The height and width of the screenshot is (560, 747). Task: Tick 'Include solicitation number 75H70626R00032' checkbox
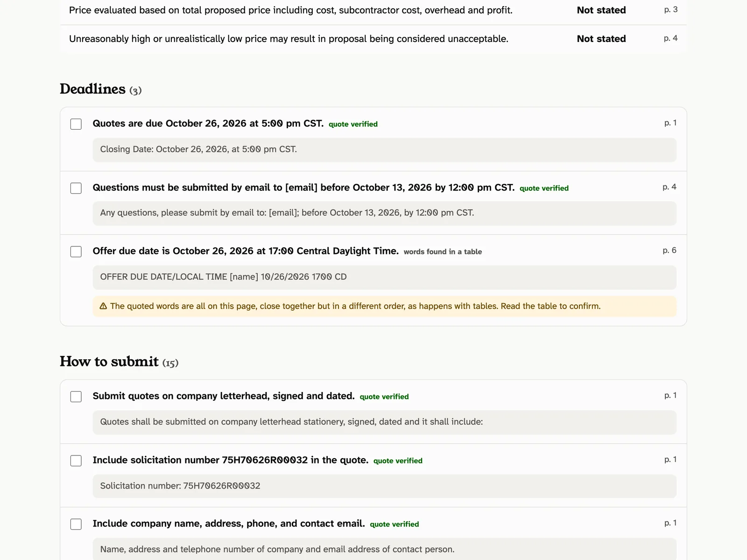76,461
